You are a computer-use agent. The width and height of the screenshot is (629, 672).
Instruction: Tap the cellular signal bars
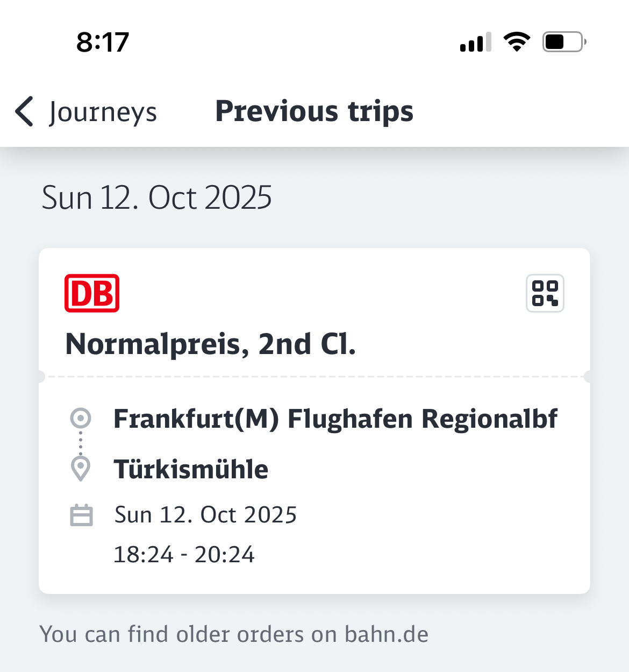coord(475,42)
